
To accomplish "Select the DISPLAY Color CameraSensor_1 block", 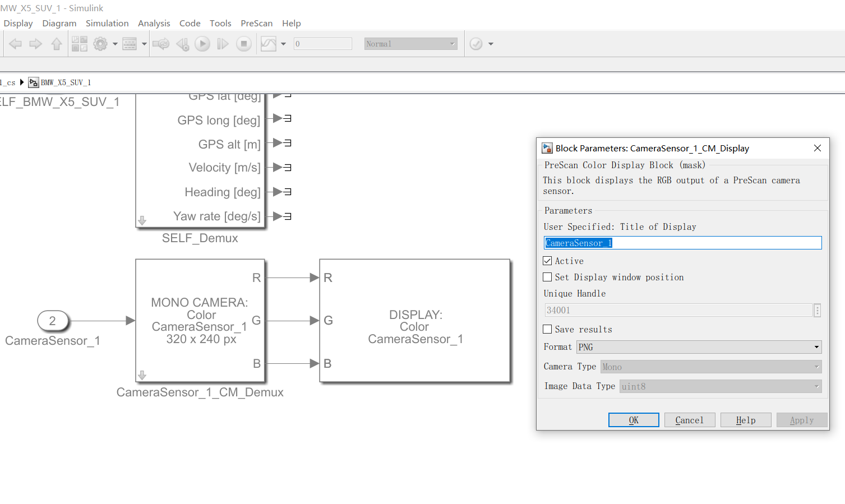I will point(415,321).
